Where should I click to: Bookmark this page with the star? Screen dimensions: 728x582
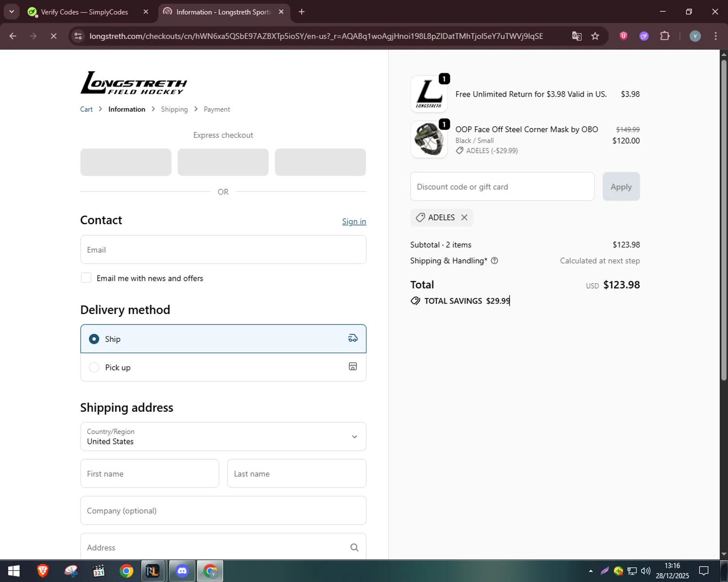tap(595, 36)
